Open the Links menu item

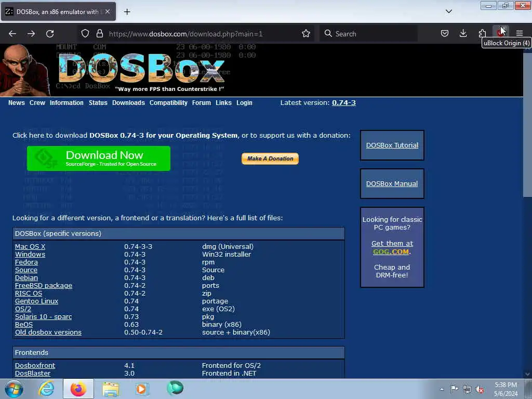coord(223,103)
